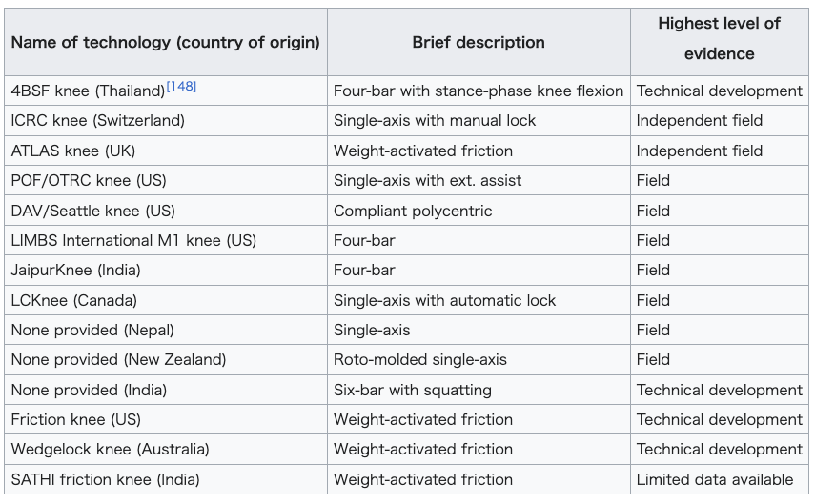Click the 'Name of technology' column header

pyautogui.click(x=166, y=42)
